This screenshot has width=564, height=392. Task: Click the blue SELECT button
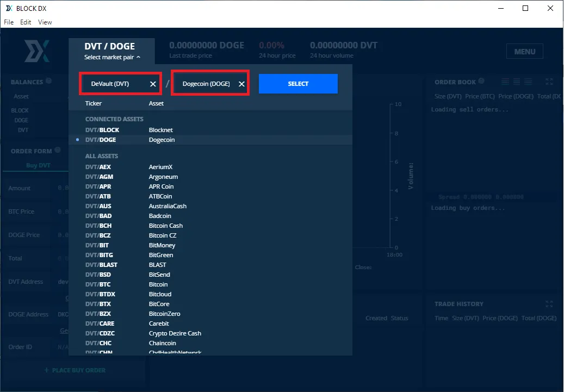pos(298,84)
